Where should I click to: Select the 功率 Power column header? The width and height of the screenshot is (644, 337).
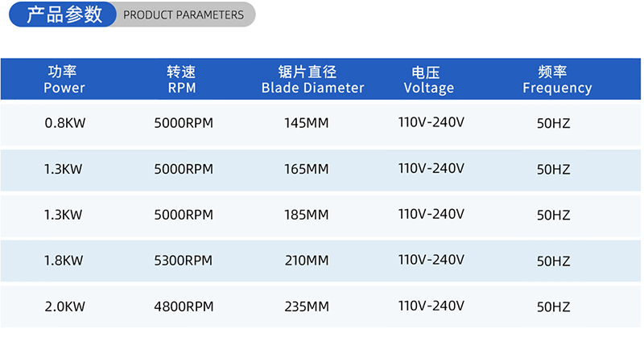point(64,80)
